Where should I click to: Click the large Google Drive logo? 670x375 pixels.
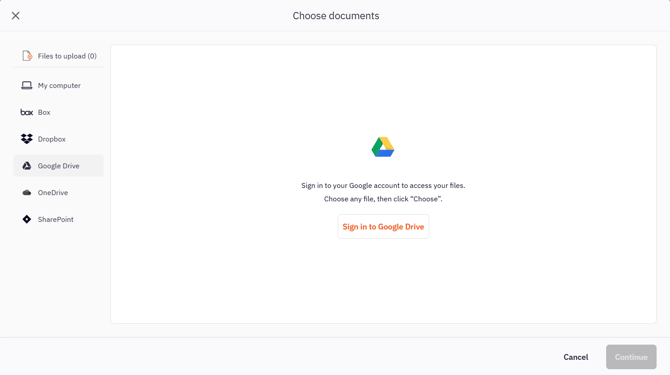383,147
